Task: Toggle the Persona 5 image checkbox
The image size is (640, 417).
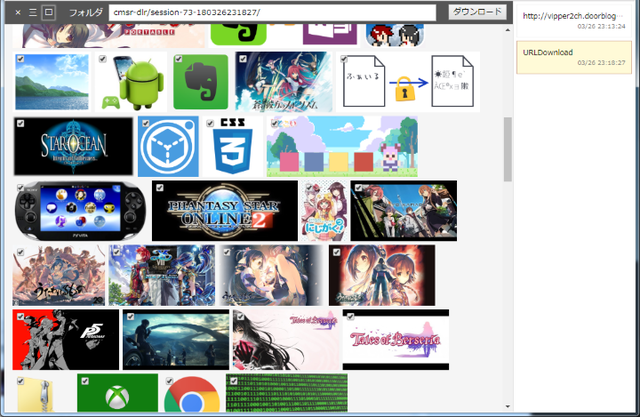Action: pyautogui.click(x=20, y=317)
